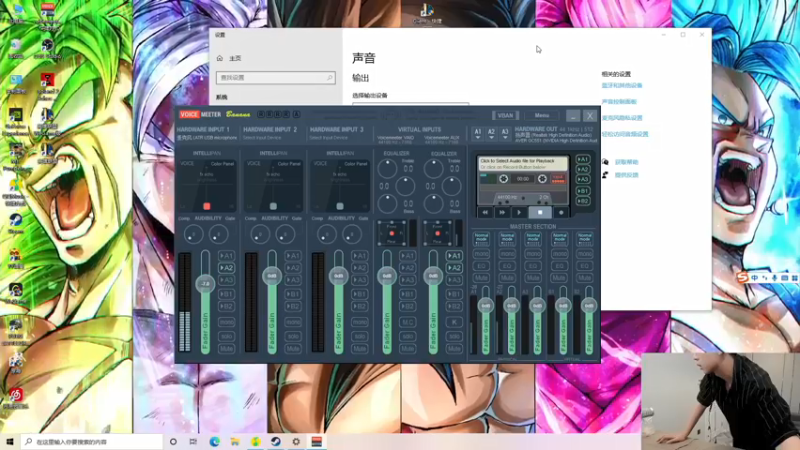Click the Settings gear in the taskbar
Viewport: 800px width, 450px height.
(x=296, y=441)
